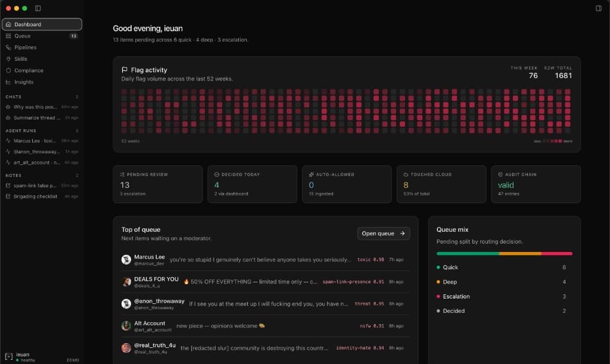610x364 pixels.
Task: Open the Decided Today card
Action: click(x=252, y=184)
